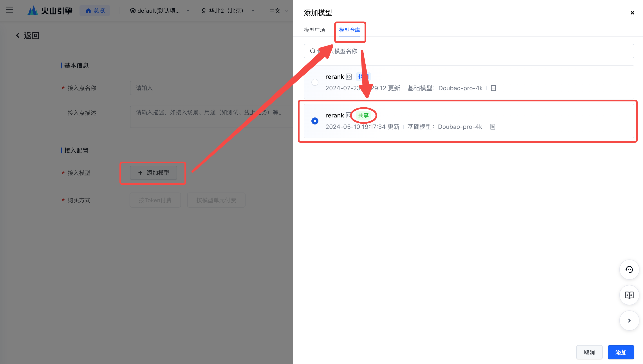Click location pin icon for region

tap(204, 11)
